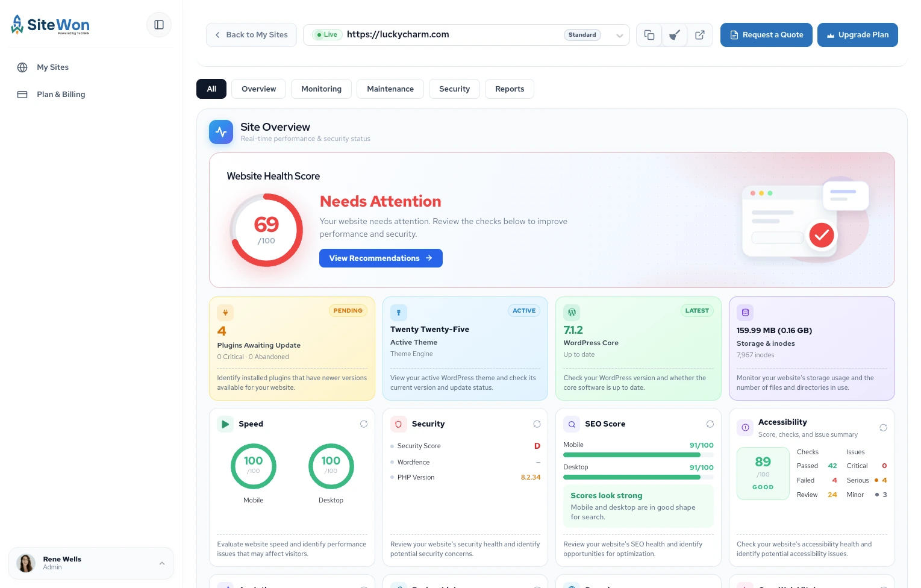Click the Desktop speed 100 gauge
The height and width of the screenshot is (588, 921).
(x=331, y=466)
